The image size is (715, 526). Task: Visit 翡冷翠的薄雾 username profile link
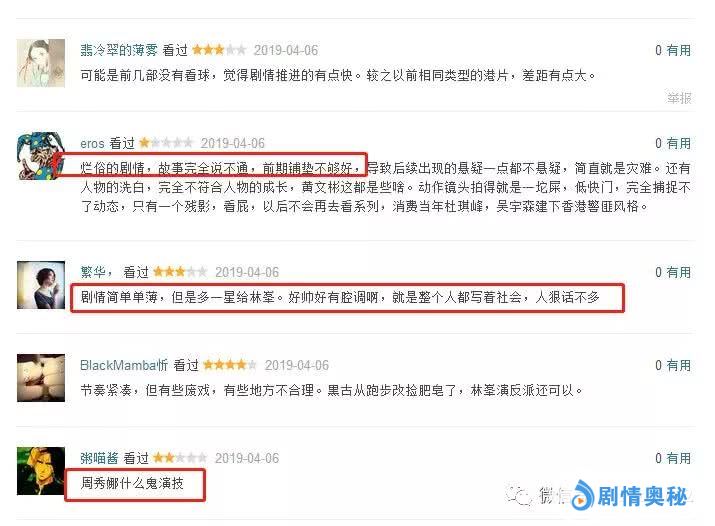click(119, 50)
